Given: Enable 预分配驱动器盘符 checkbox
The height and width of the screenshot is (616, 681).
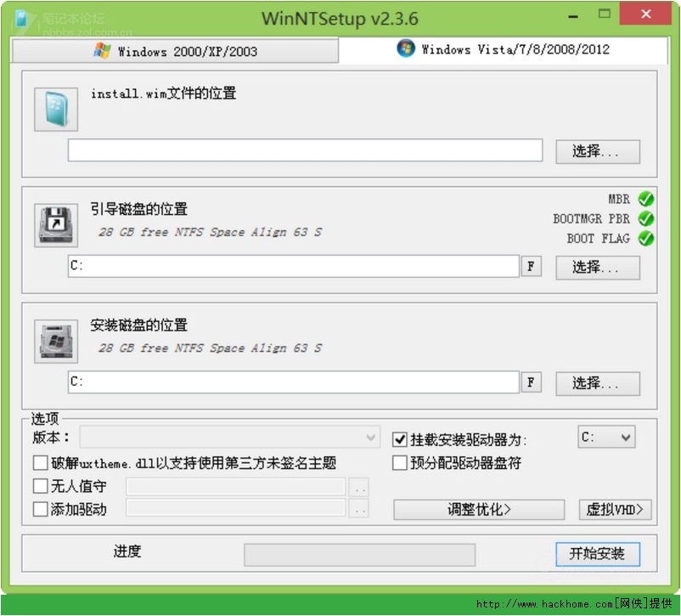Looking at the screenshot, I should [400, 463].
